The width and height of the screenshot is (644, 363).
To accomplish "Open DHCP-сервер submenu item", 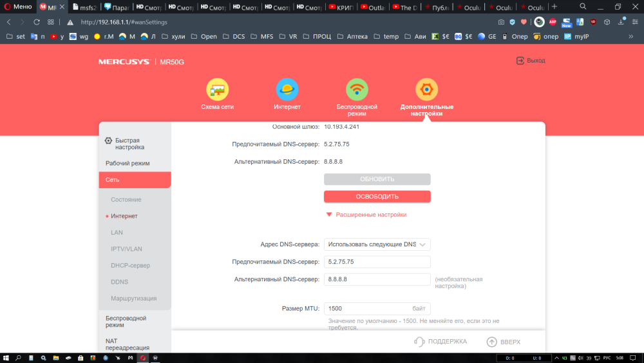I will point(130,265).
